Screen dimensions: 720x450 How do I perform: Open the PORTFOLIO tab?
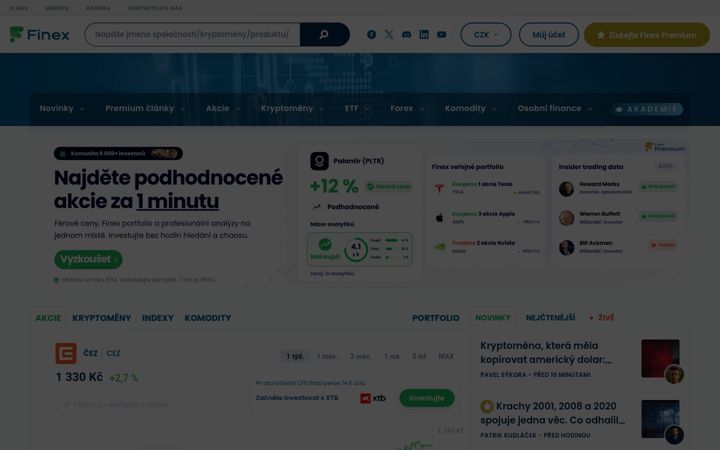tap(436, 318)
